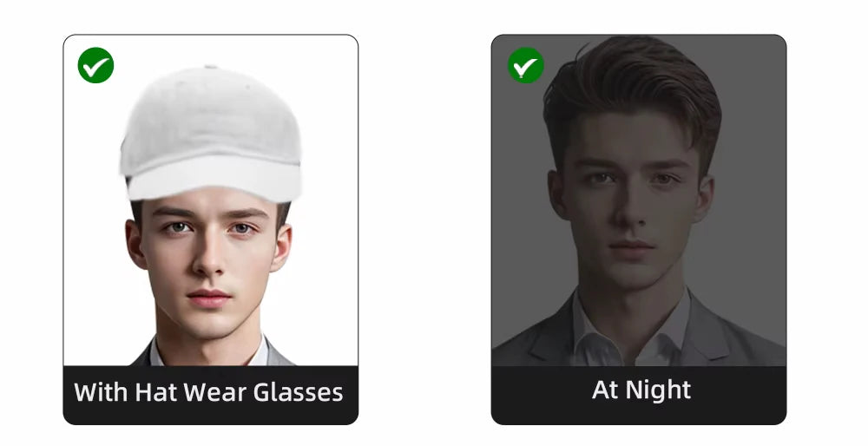The width and height of the screenshot is (868, 446).
Task: Click the word "With" in the left caption
Action: (x=102, y=392)
